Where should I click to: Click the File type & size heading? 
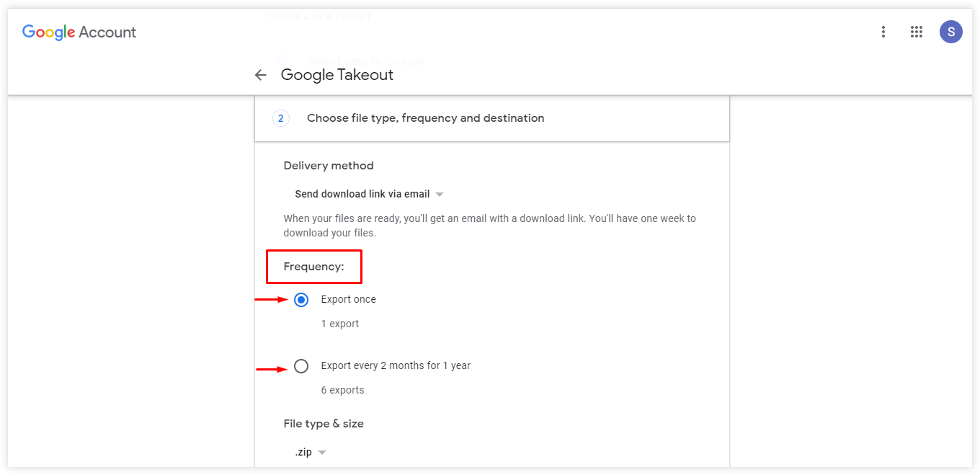324,424
